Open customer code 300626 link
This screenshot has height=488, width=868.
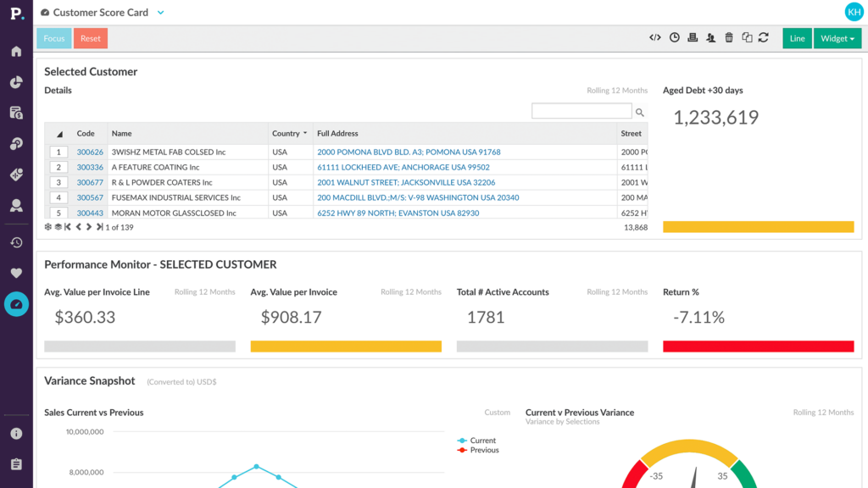90,152
